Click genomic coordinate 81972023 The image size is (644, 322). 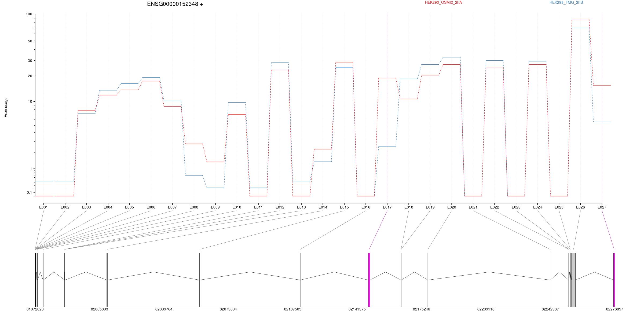coord(35,309)
